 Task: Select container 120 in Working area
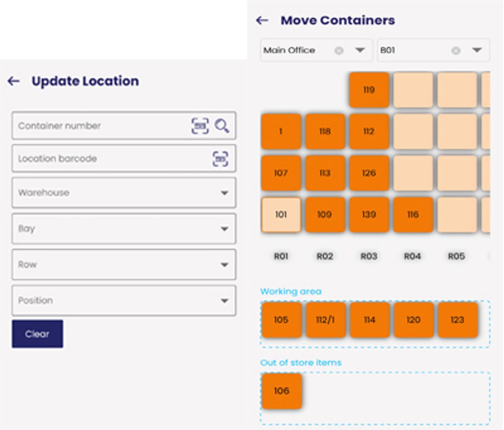pos(413,320)
